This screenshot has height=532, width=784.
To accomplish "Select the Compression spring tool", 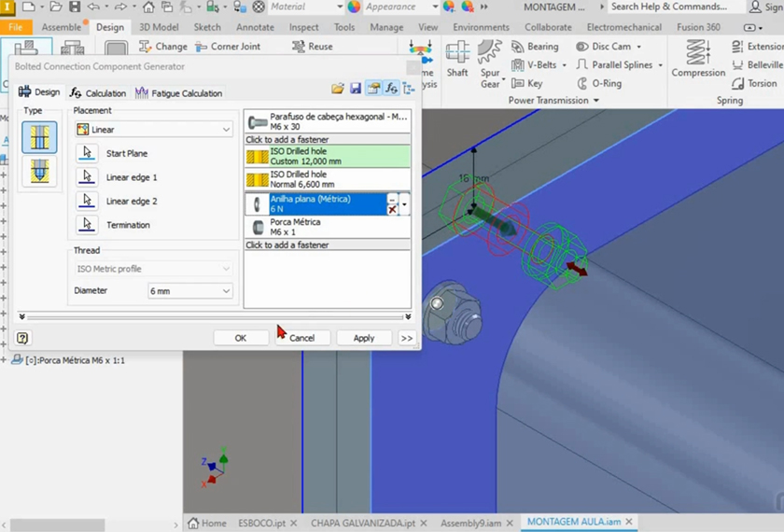I will pyautogui.click(x=698, y=58).
